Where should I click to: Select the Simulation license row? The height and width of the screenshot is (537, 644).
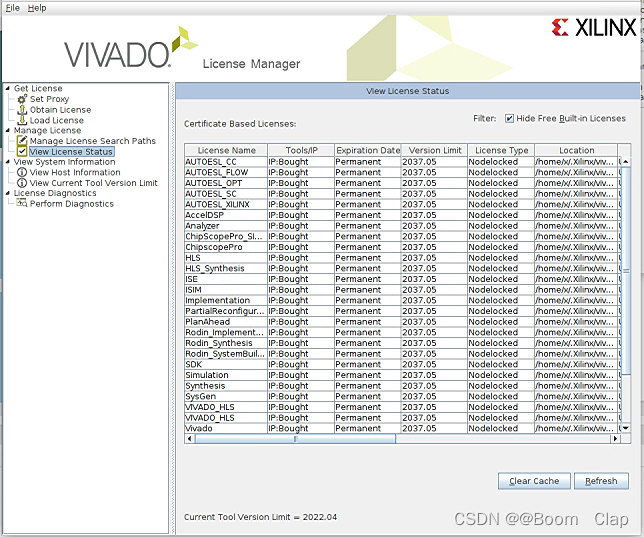coord(401,375)
